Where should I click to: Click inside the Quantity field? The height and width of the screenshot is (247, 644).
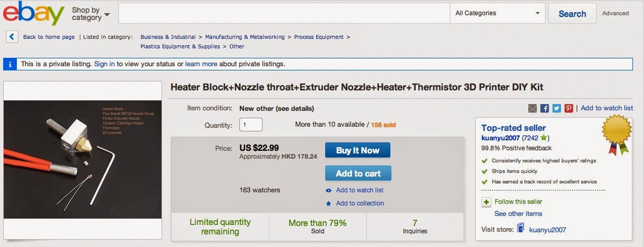click(250, 125)
